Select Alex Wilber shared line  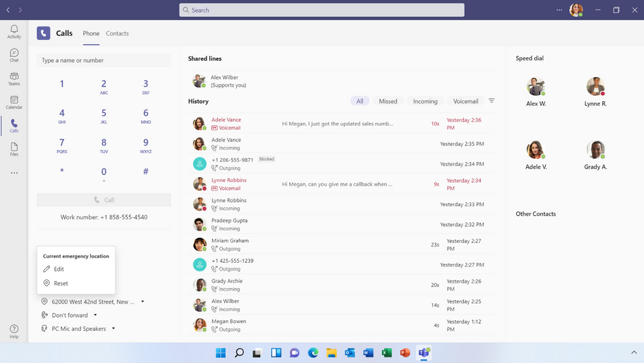(342, 81)
